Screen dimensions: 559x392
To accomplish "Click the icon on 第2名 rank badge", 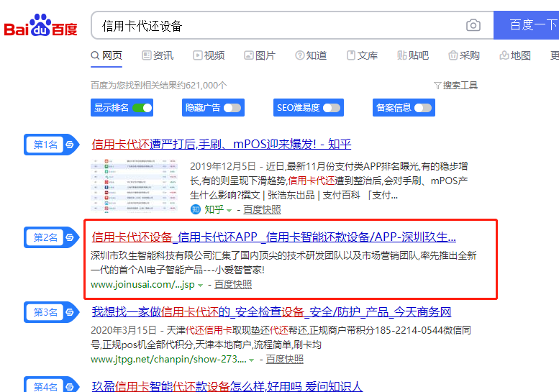I will coord(70,237).
